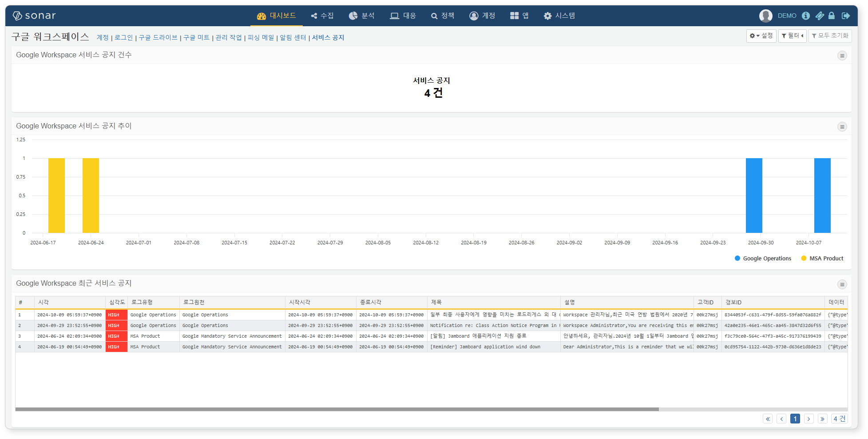Go to 구글 드라이브 sub-tab
This screenshot has height=439, width=868.
(x=158, y=37)
